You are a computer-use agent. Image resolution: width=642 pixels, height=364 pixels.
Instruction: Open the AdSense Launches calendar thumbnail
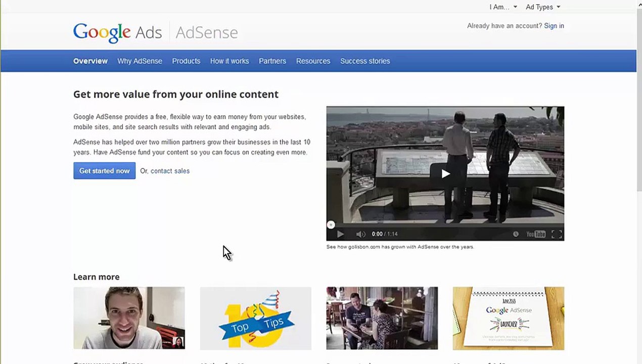tap(509, 318)
